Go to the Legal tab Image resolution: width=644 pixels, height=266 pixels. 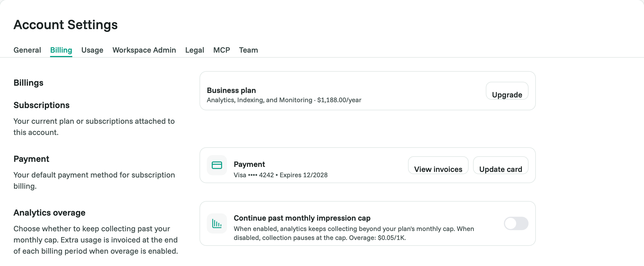pos(194,50)
